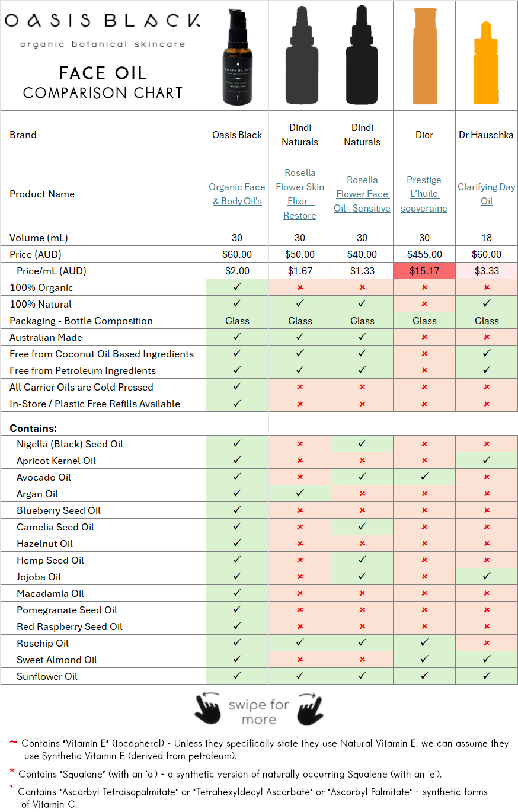Open Rosella Flower Skin Elixir - Restore link
This screenshot has height=812, width=518.
pos(300,194)
